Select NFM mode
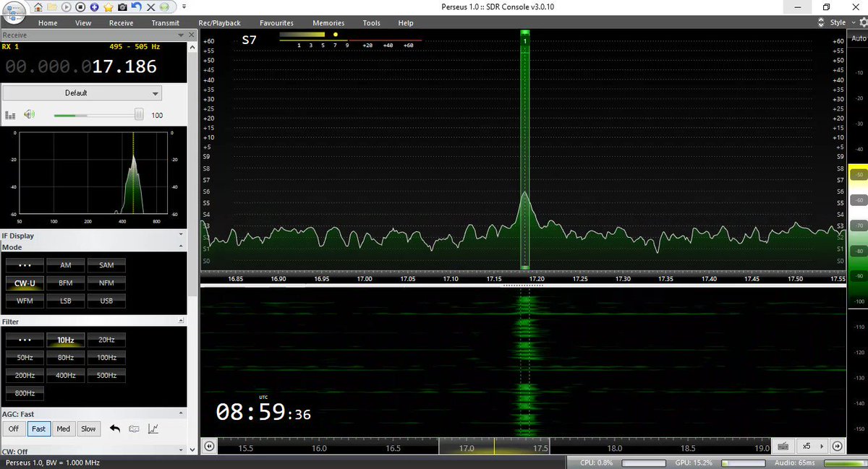Viewport: 868px width, 469px height. [x=106, y=283]
